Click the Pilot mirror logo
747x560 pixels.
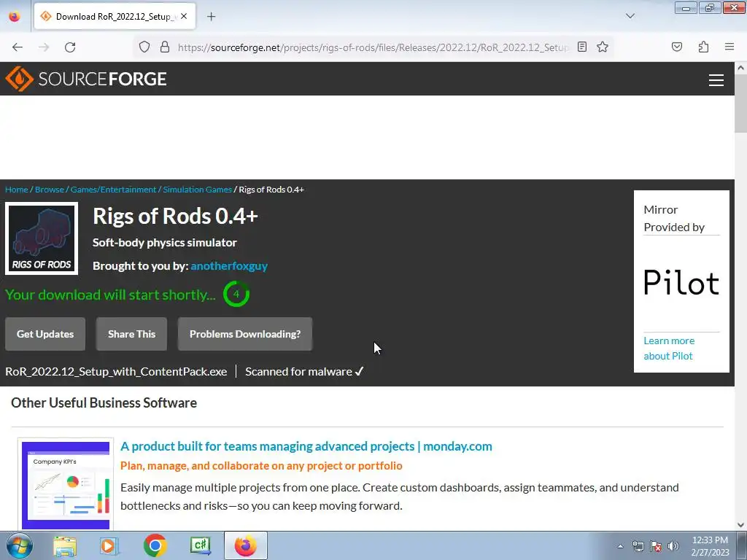tap(681, 283)
